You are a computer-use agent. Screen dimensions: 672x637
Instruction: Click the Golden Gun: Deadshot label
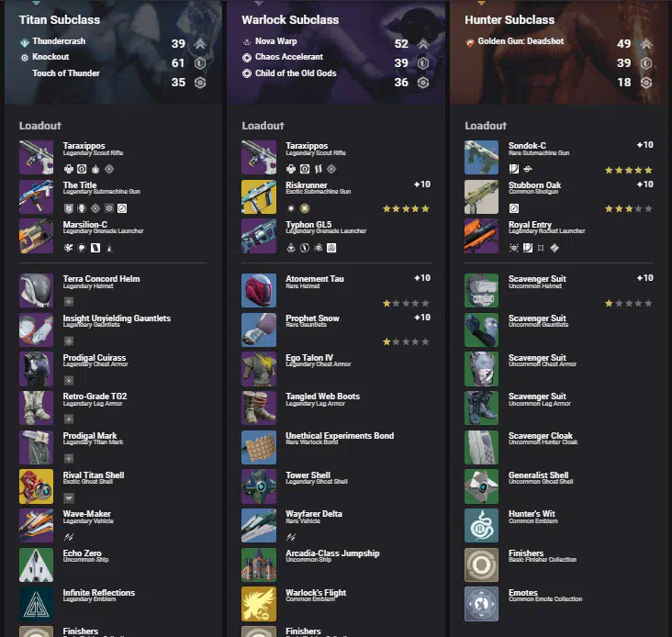coord(521,41)
